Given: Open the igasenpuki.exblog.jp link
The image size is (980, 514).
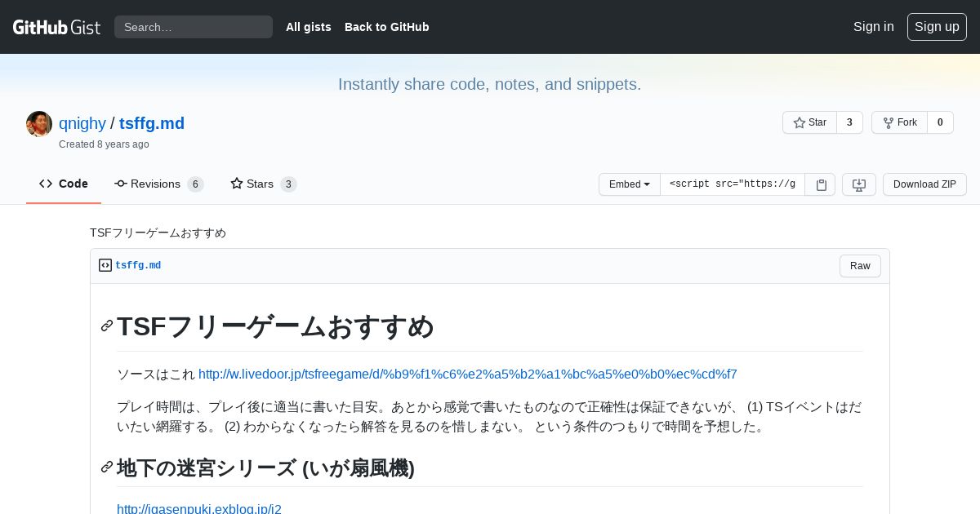Looking at the screenshot, I should (199, 508).
